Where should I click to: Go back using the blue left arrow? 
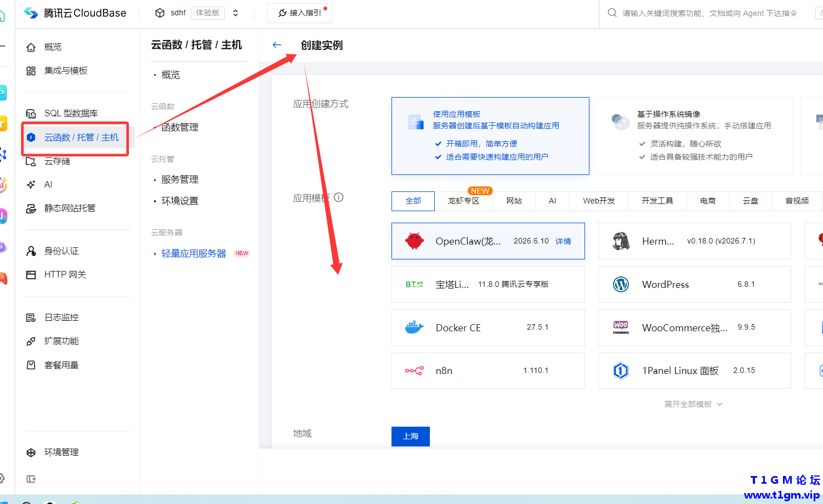pos(277,45)
